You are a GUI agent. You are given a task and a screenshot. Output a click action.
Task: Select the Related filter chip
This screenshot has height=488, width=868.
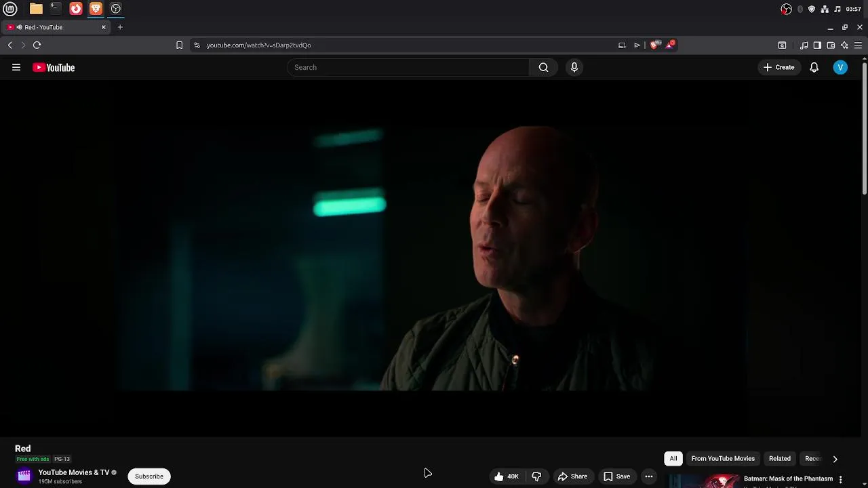coord(780,459)
